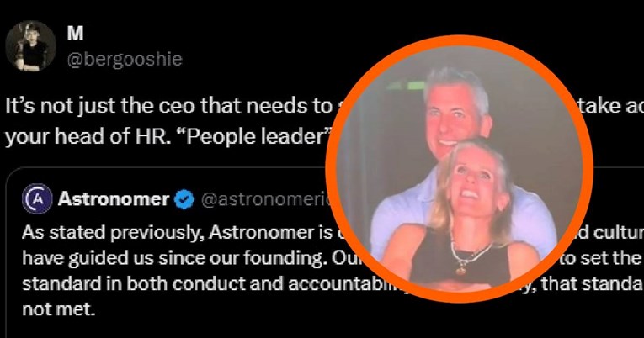644x338 pixels.
Task: Click the line "standard in both conduct"
Action: (181, 284)
